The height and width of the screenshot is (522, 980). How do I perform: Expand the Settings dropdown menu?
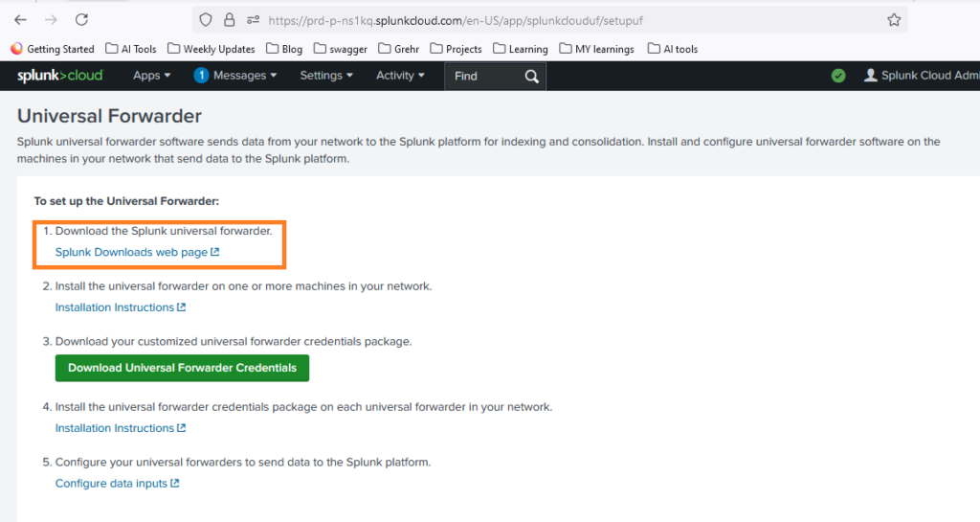click(x=325, y=76)
